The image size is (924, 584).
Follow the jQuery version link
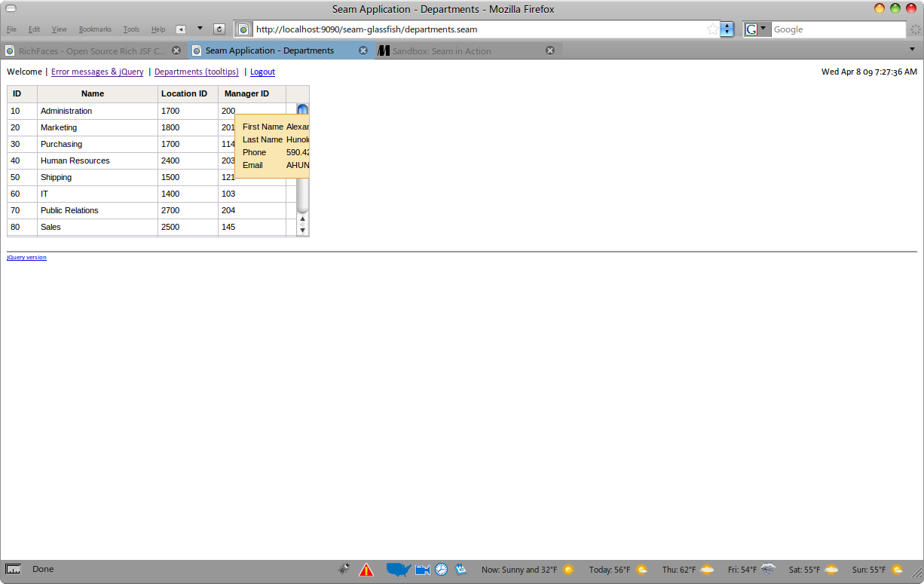tap(26, 257)
